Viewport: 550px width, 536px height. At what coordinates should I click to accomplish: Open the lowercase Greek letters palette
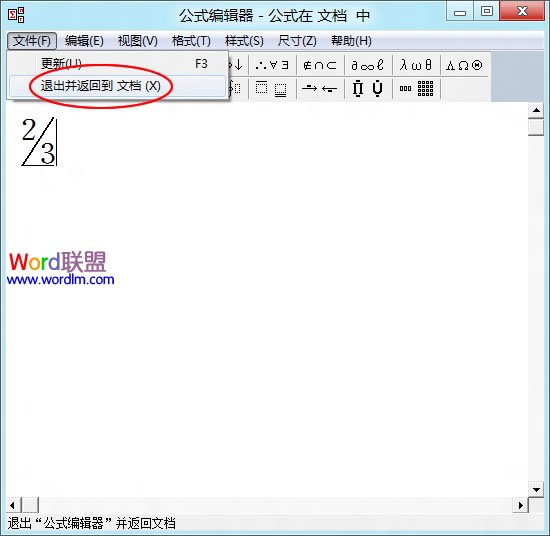[x=416, y=65]
